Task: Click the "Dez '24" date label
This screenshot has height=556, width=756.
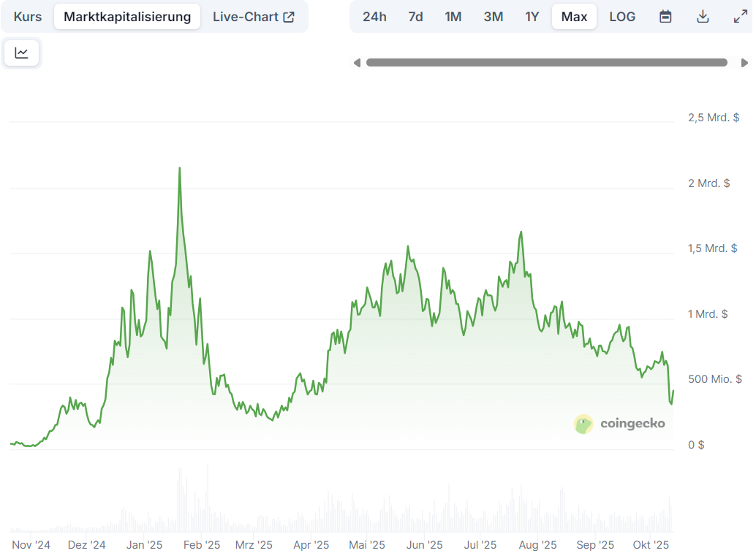Action: coord(87,545)
